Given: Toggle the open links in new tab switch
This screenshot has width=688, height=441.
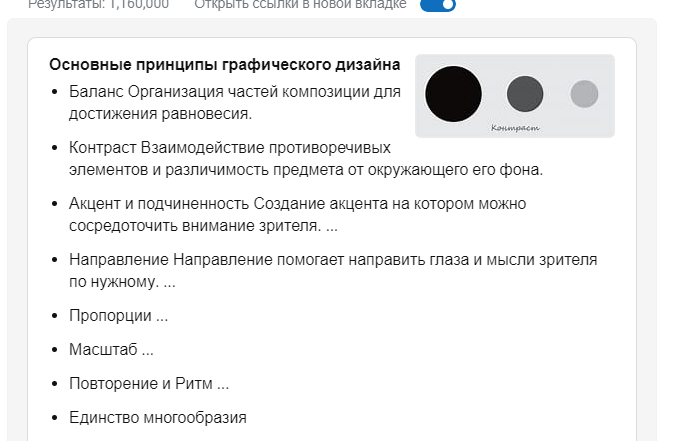Looking at the screenshot, I should click(438, 5).
